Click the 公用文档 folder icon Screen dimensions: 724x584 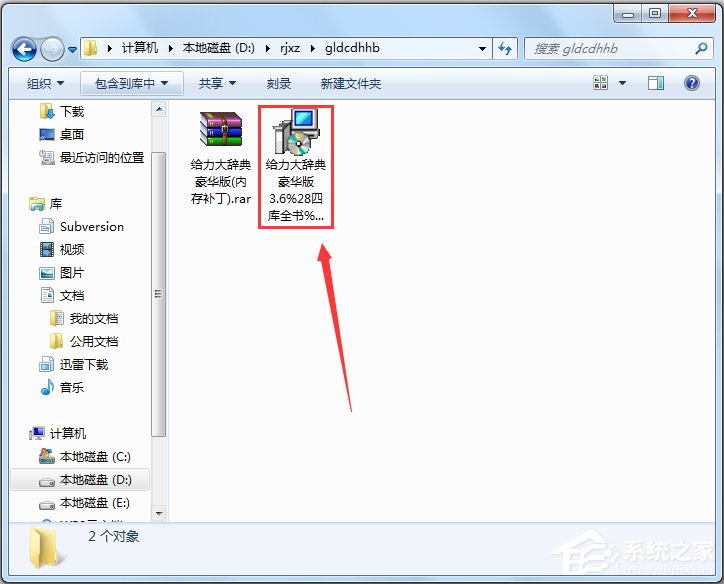click(56, 342)
